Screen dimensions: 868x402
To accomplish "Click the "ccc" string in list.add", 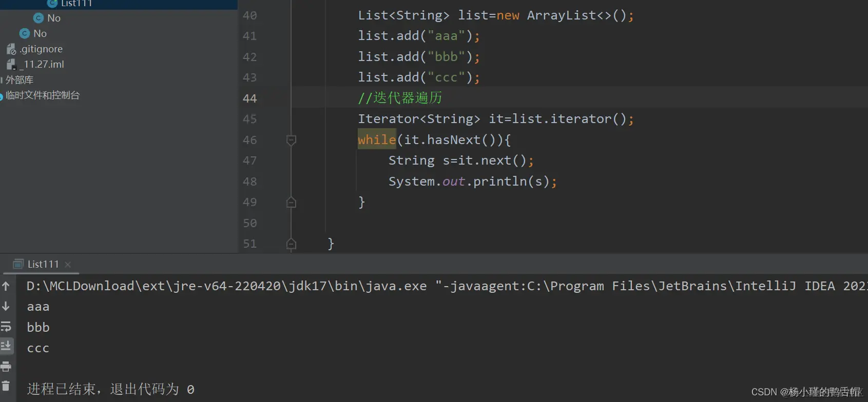I will click(446, 77).
